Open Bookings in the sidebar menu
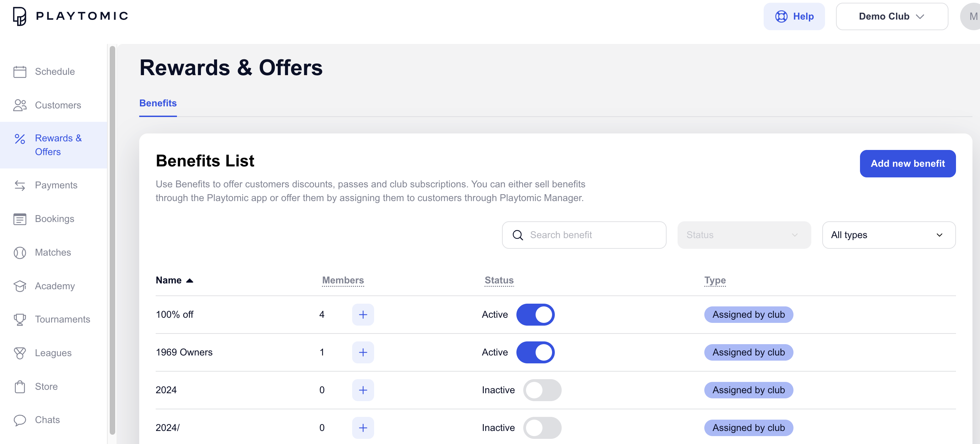Viewport: 980px width, 444px height. pyautogui.click(x=55, y=219)
